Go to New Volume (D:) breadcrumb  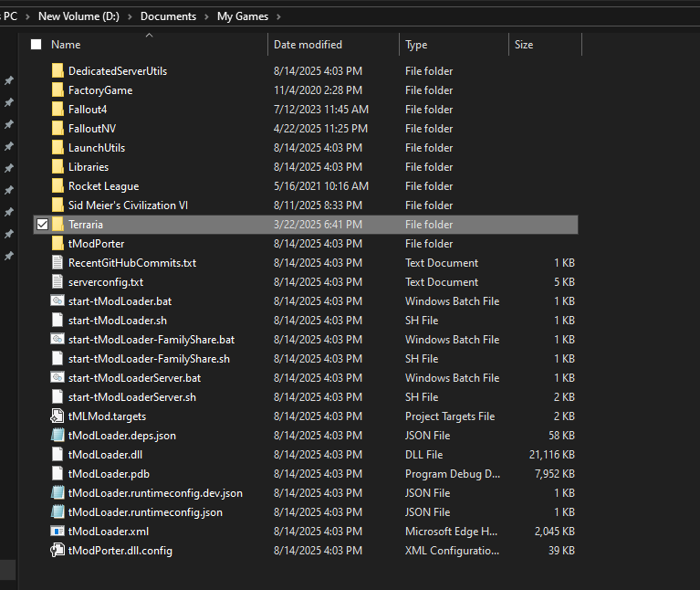[x=79, y=16]
